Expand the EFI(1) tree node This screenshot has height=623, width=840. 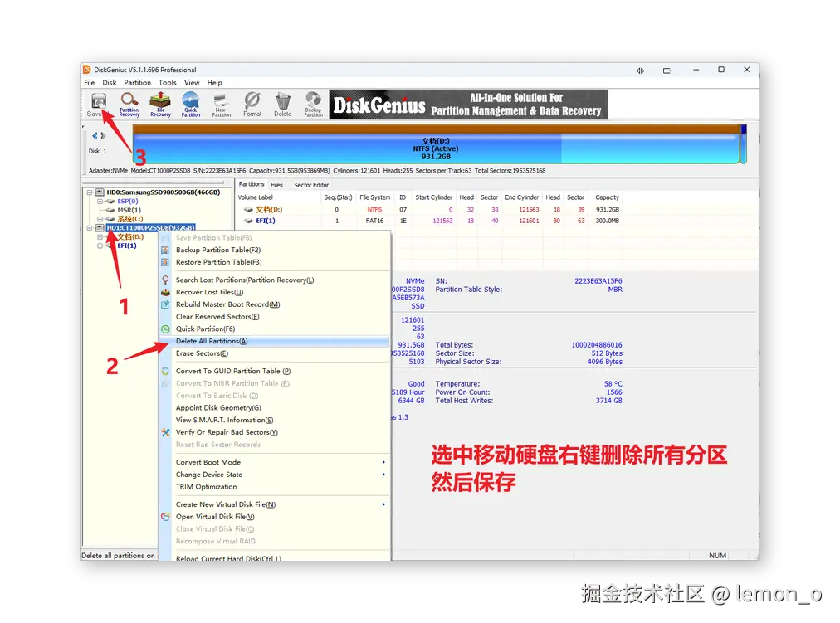tap(100, 246)
